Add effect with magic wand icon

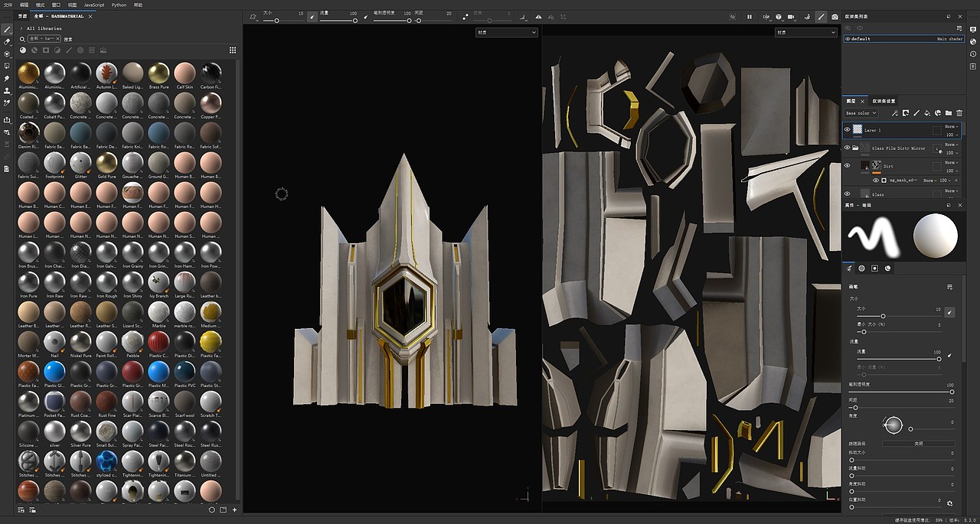click(x=895, y=113)
